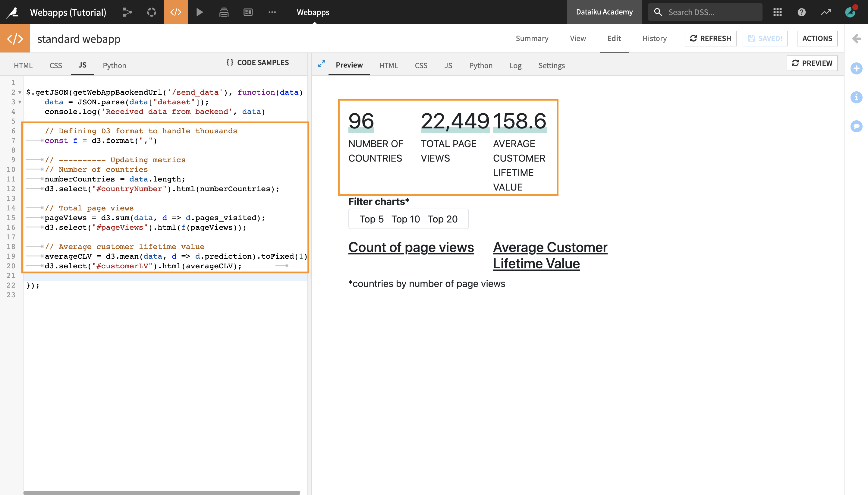The height and width of the screenshot is (495, 868).
Task: Click the standard webapp title
Action: (79, 39)
